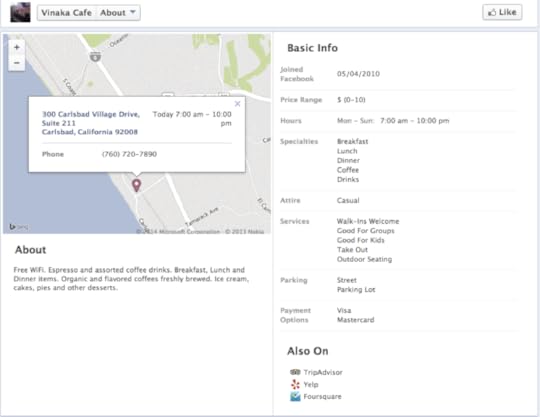Click the Yelp burst icon
Viewport: 540px width, 417px height.
295,384
